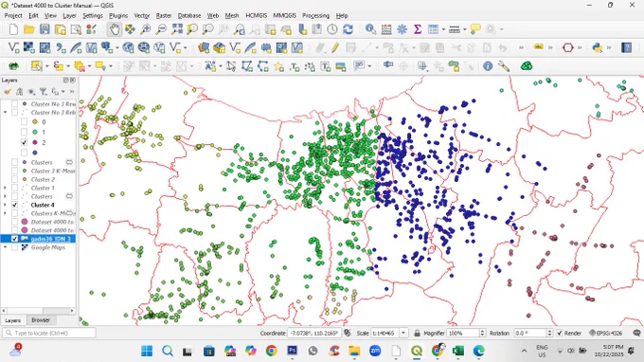Uncheck the category 2 checkbox
This screenshot has height=362, width=644.
24,142
